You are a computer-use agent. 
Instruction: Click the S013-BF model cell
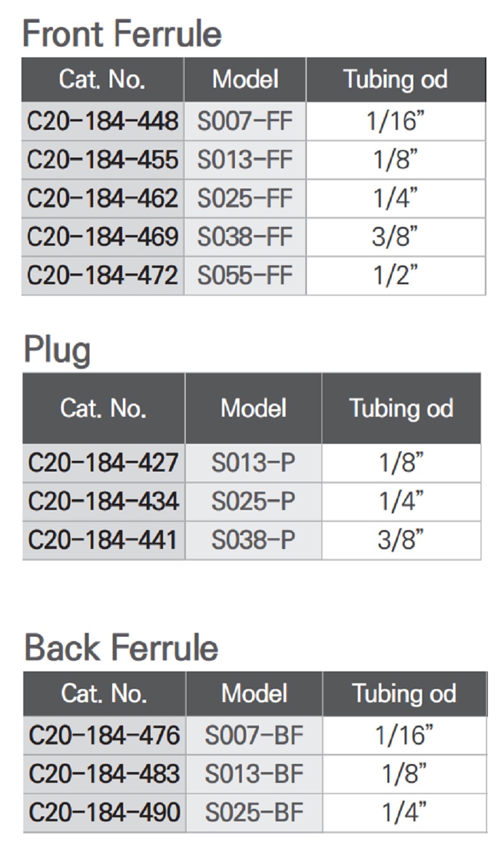tap(255, 773)
